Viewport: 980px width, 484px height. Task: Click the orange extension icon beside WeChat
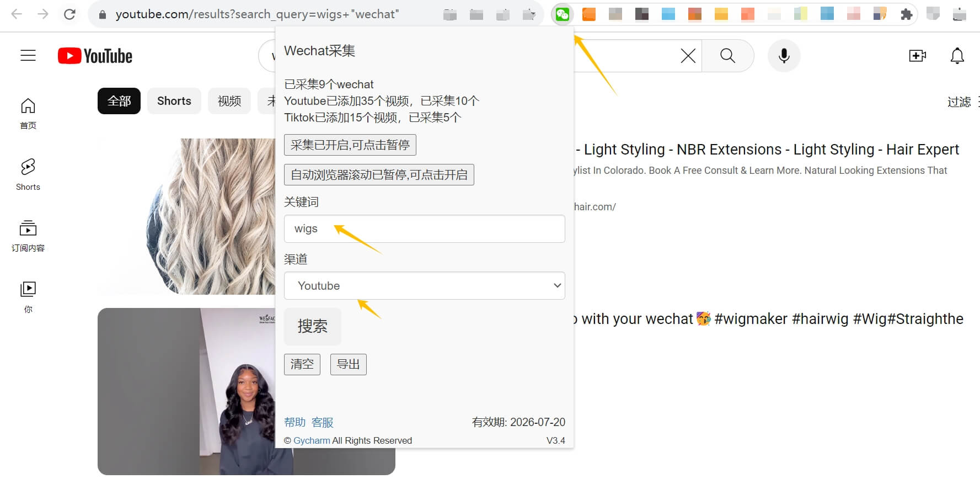coord(589,14)
